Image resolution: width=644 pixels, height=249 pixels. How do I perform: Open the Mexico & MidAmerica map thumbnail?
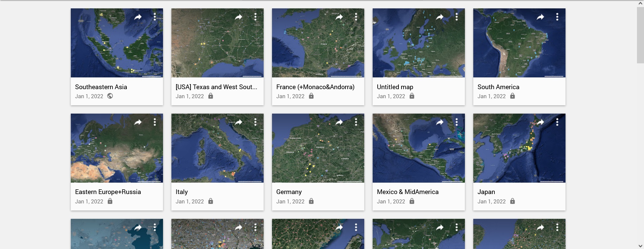[419, 148]
